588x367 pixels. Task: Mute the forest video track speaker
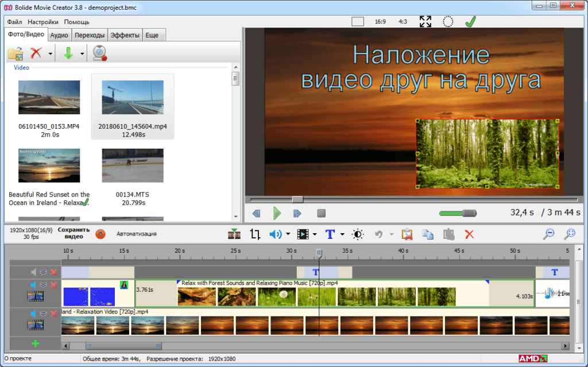click(33, 285)
